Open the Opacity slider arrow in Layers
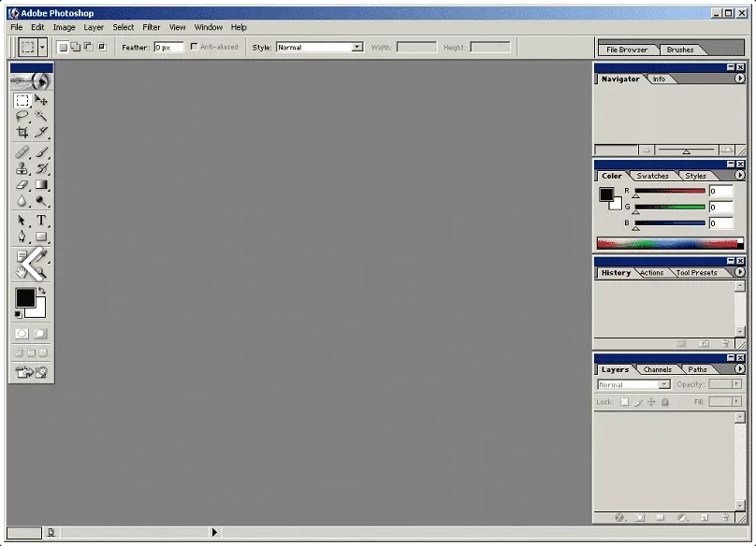Viewport: 756px width, 546px height. [x=736, y=384]
